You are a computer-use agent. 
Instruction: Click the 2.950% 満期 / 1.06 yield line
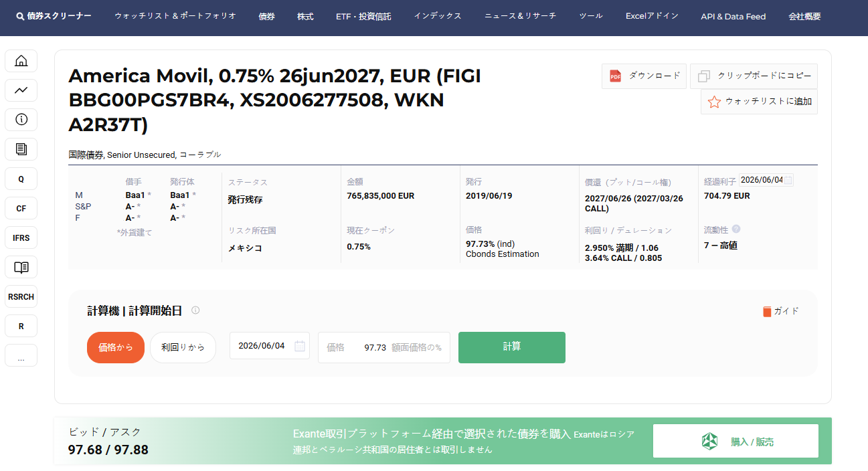(622, 248)
